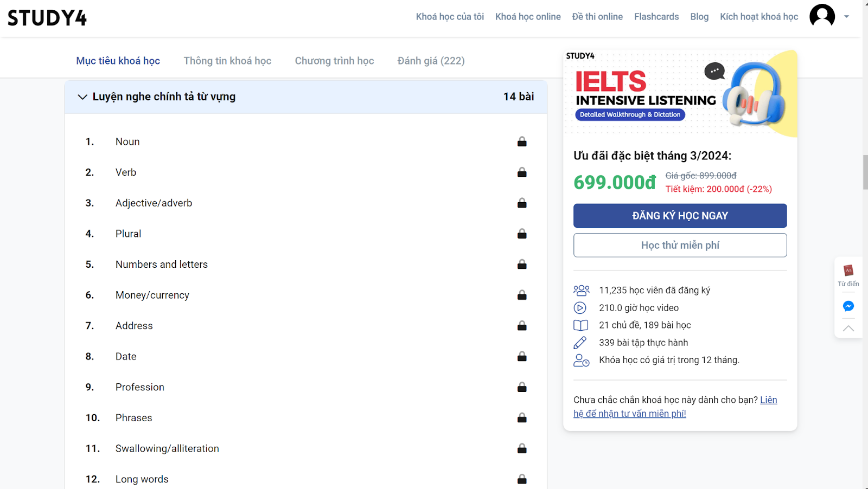The image size is (868, 489).
Task: Open Flashcards in the top navigation
Action: pos(656,17)
